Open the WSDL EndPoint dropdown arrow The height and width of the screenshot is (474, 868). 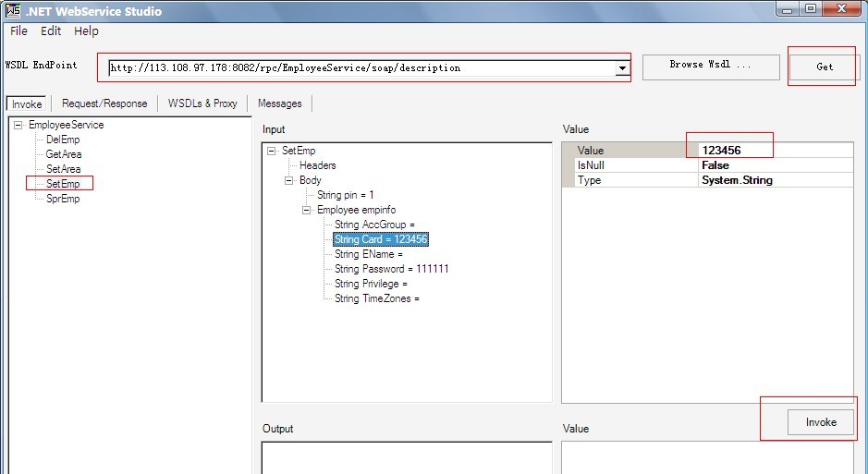click(x=622, y=68)
